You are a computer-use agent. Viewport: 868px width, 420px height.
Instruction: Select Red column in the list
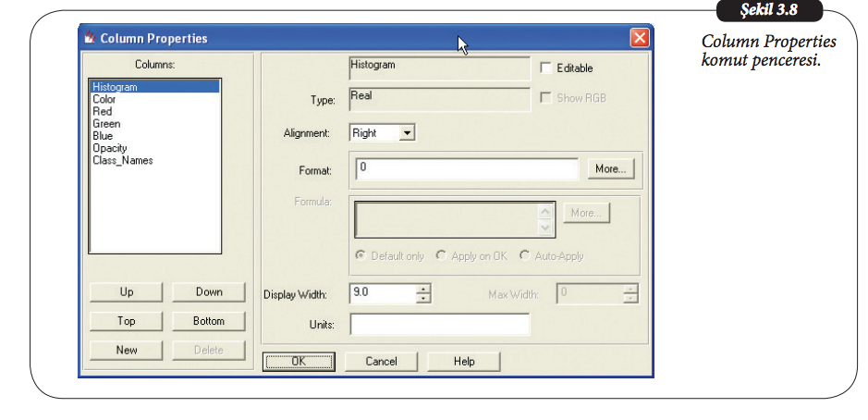103,111
